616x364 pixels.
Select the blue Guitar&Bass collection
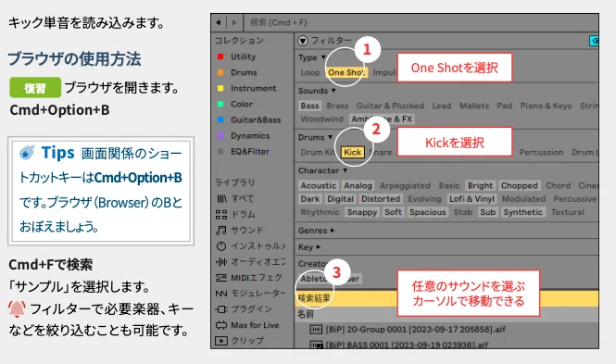click(249, 119)
